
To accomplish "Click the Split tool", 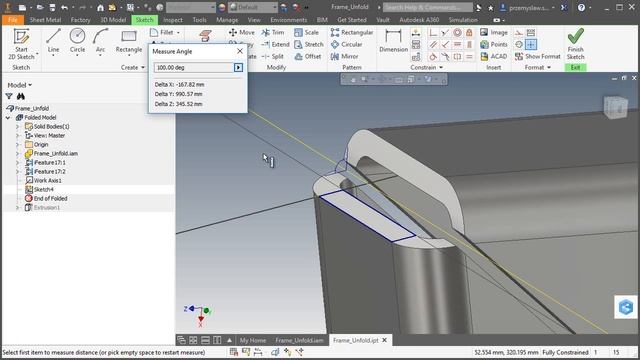I will [273, 56].
